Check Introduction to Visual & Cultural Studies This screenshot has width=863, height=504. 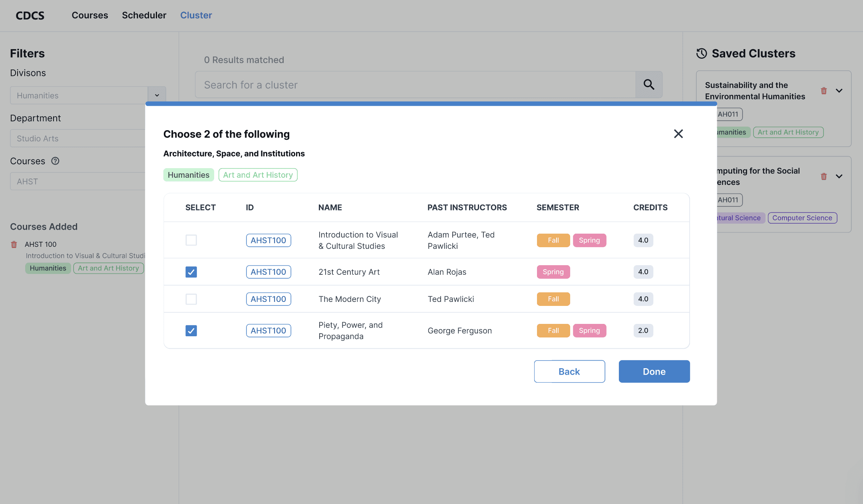(191, 240)
